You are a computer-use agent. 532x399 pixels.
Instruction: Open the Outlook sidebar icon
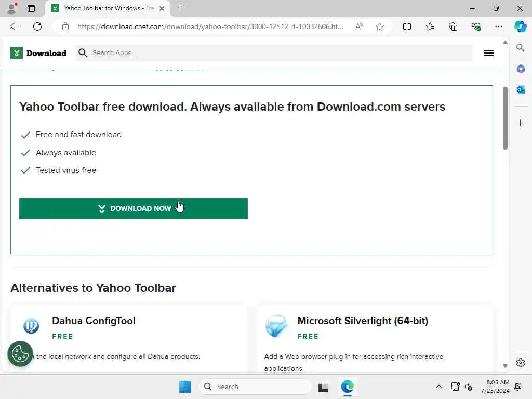521,89
